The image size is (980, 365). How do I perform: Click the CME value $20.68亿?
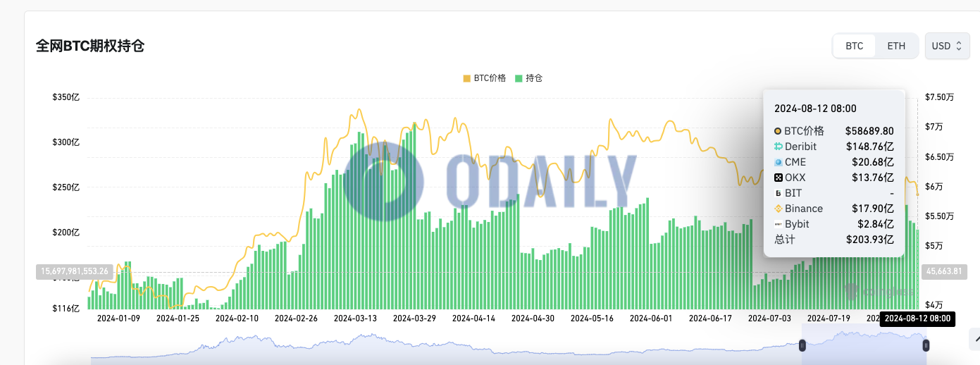[872, 162]
